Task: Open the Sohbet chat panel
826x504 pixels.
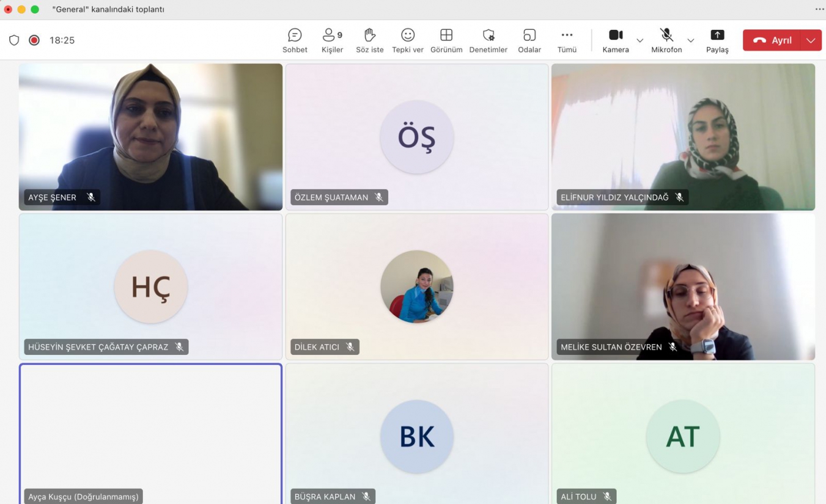Action: 295,40
